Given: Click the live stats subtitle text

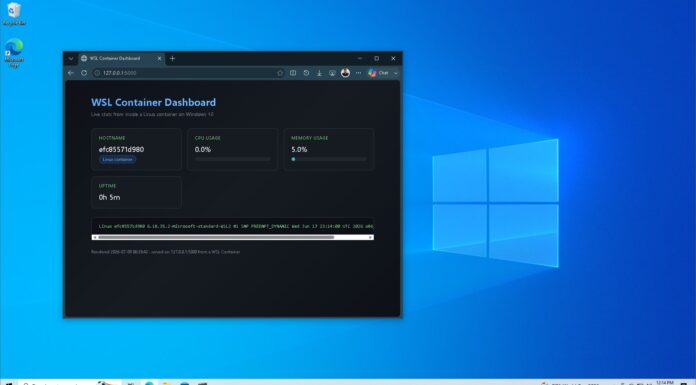Looking at the screenshot, I should (152, 114).
